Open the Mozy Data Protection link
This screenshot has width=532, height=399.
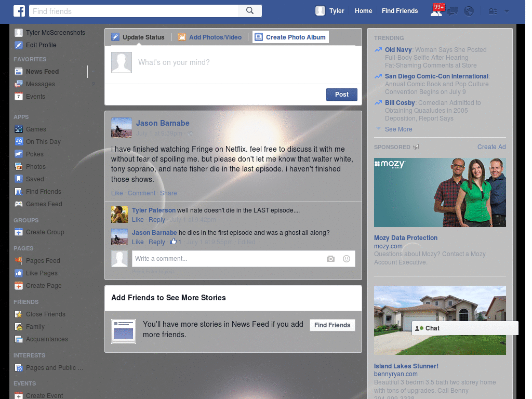[405, 237]
